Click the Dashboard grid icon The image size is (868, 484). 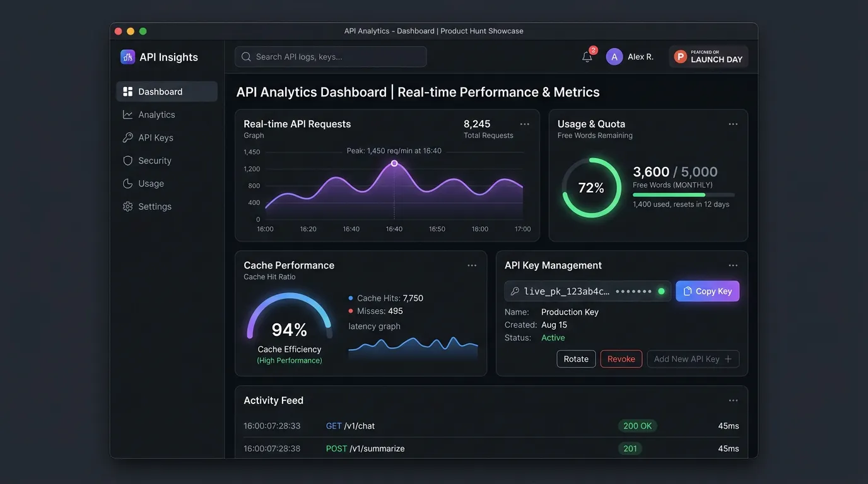(x=127, y=91)
